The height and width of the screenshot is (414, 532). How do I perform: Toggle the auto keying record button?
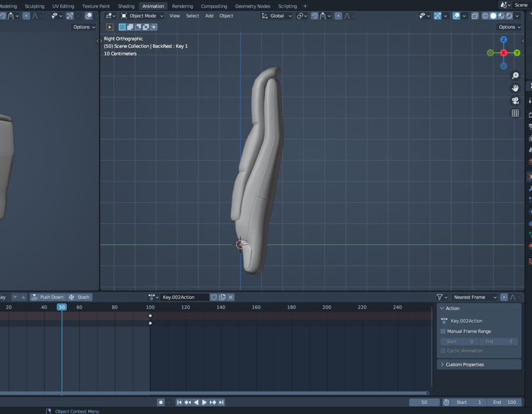click(x=161, y=402)
